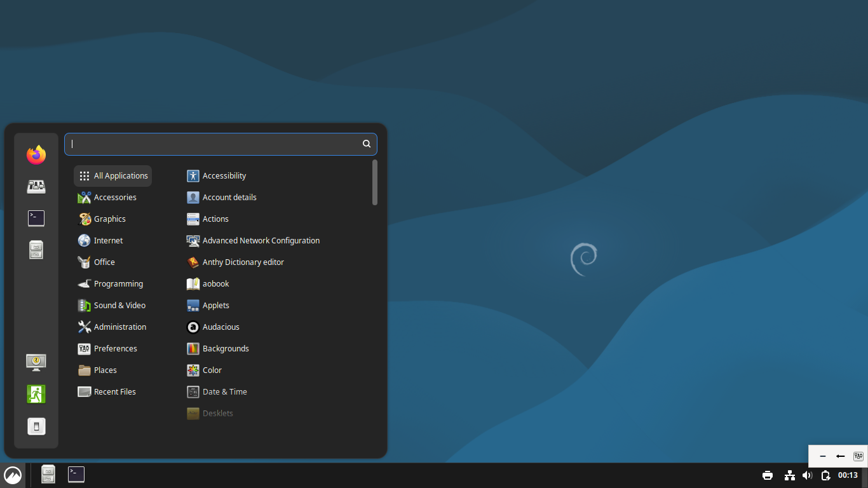Launch Audacious media player

(x=220, y=327)
